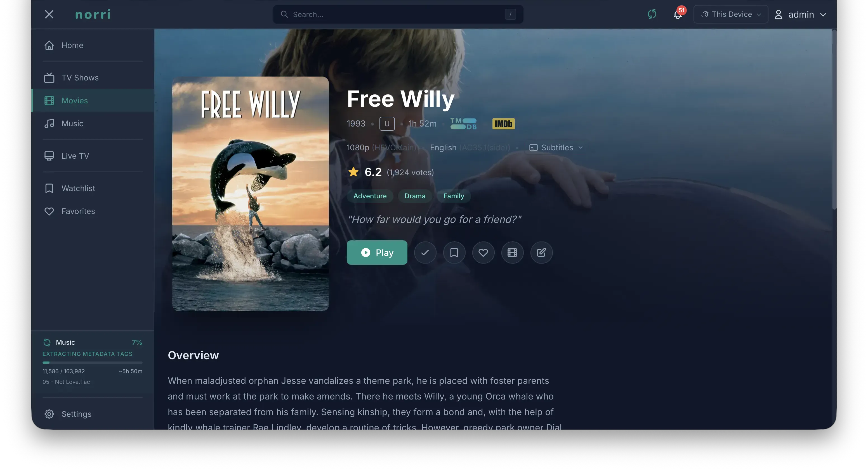868x471 pixels.
Task: Expand the Subtitles dropdown
Action: pos(556,148)
